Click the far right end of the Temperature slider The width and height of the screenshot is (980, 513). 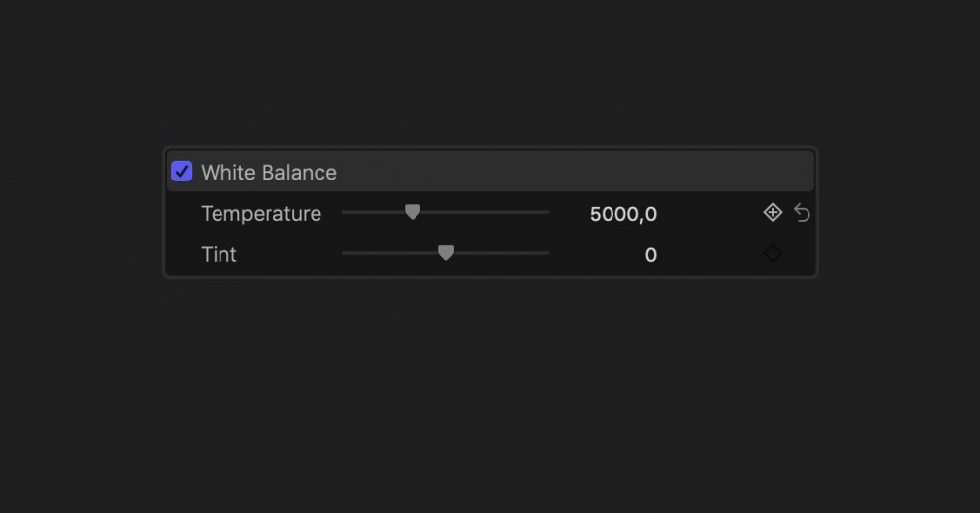(x=547, y=212)
